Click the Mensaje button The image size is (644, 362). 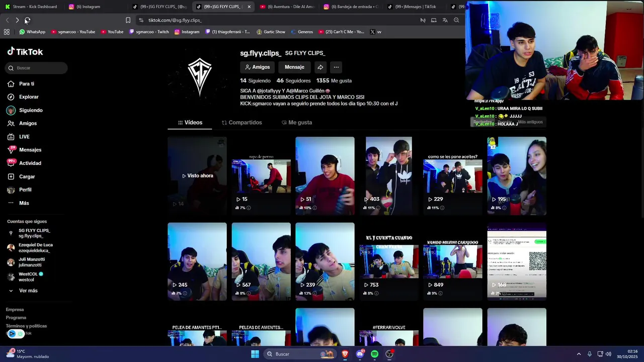(294, 67)
